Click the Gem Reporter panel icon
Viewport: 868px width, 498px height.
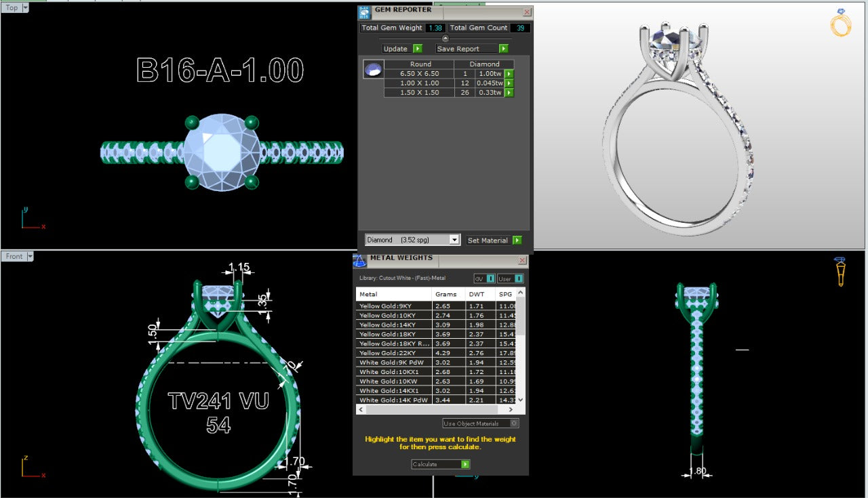[365, 12]
